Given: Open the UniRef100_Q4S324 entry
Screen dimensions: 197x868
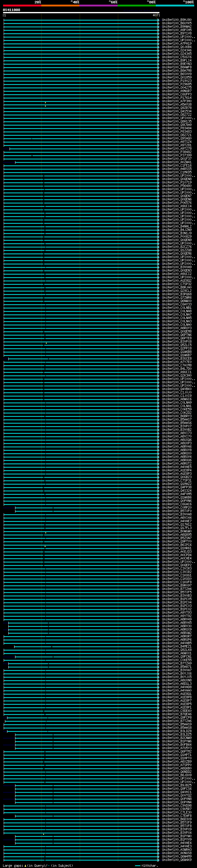Looking at the screenshot, I should point(177,491).
